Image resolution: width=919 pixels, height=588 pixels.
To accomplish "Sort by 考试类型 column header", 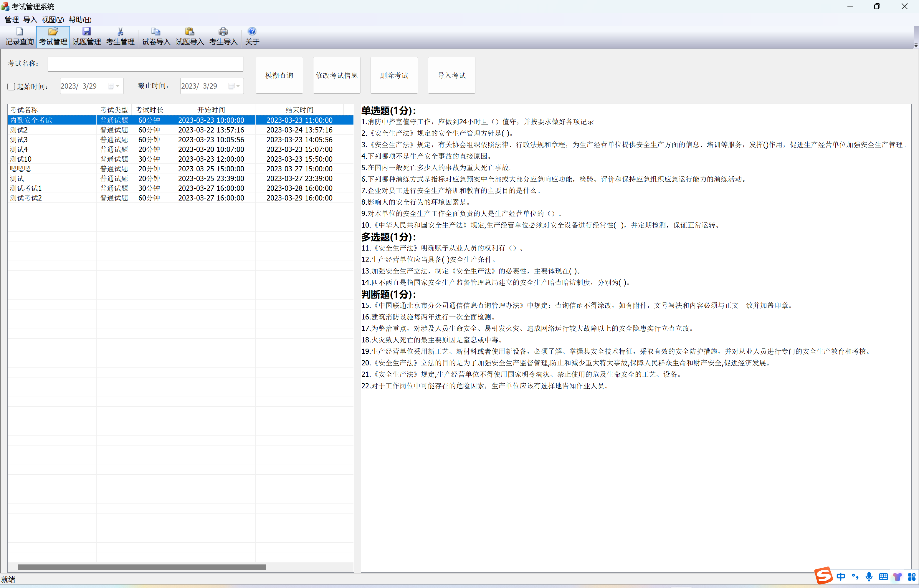I will pos(114,110).
